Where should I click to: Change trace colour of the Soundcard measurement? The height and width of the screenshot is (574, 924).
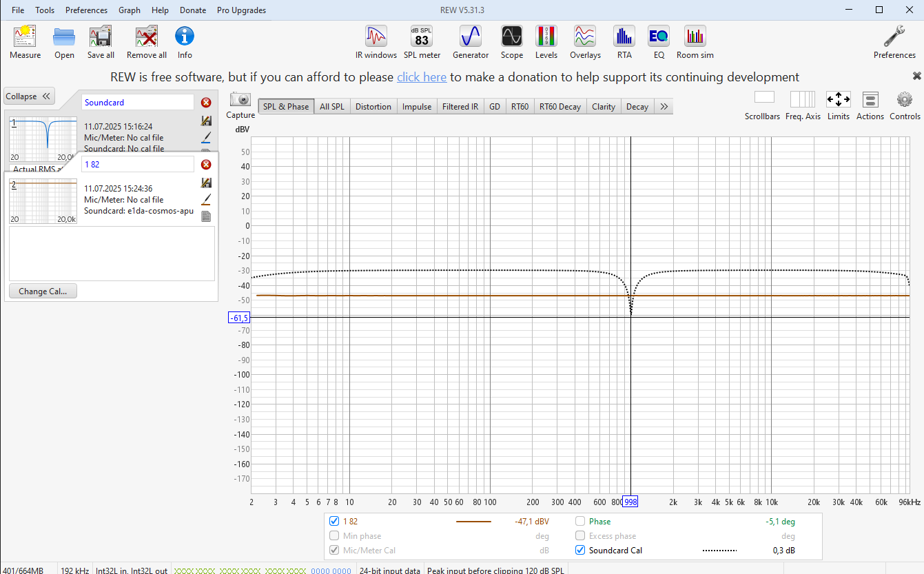pyautogui.click(x=206, y=137)
